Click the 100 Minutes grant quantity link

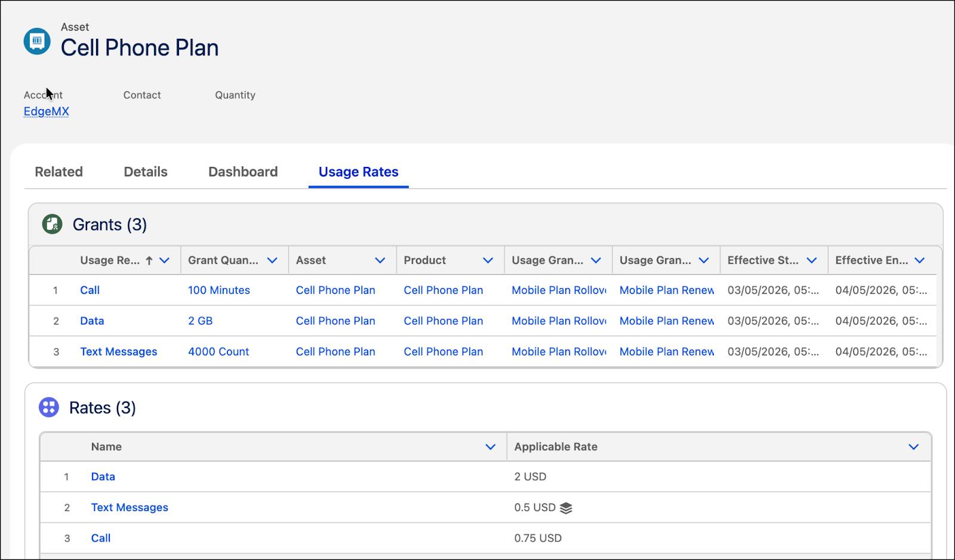(219, 290)
